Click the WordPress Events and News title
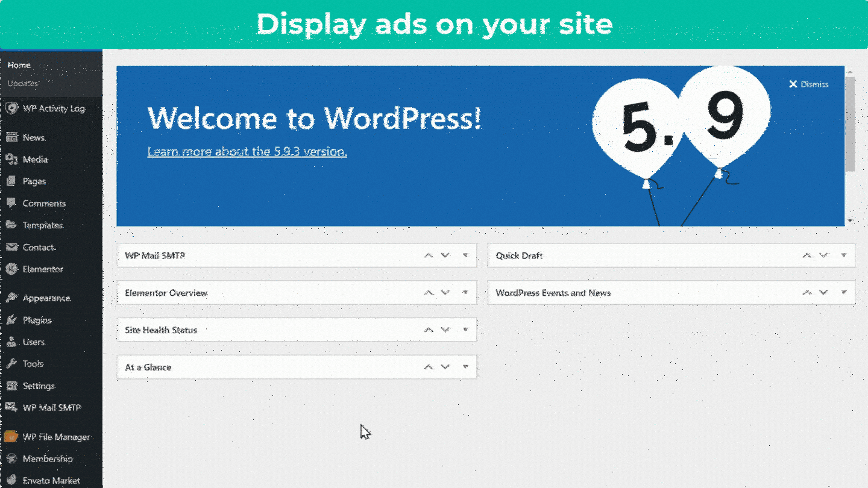 pyautogui.click(x=553, y=293)
